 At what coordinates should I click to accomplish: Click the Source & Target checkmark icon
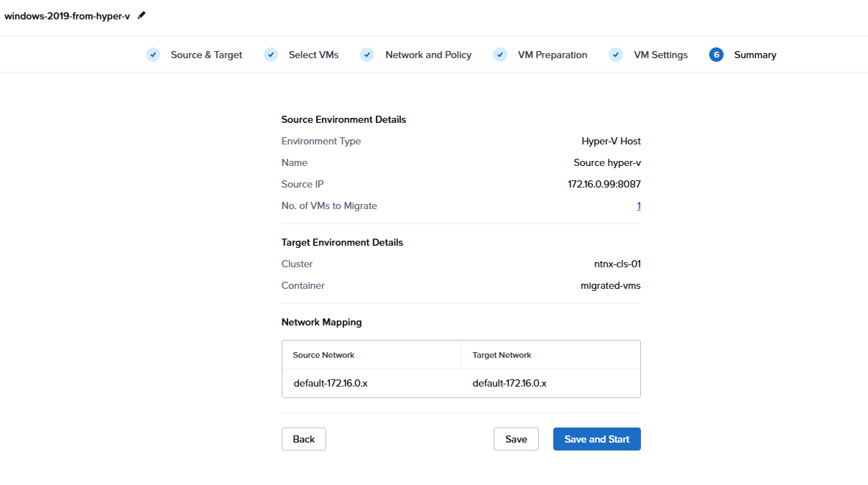(x=153, y=55)
